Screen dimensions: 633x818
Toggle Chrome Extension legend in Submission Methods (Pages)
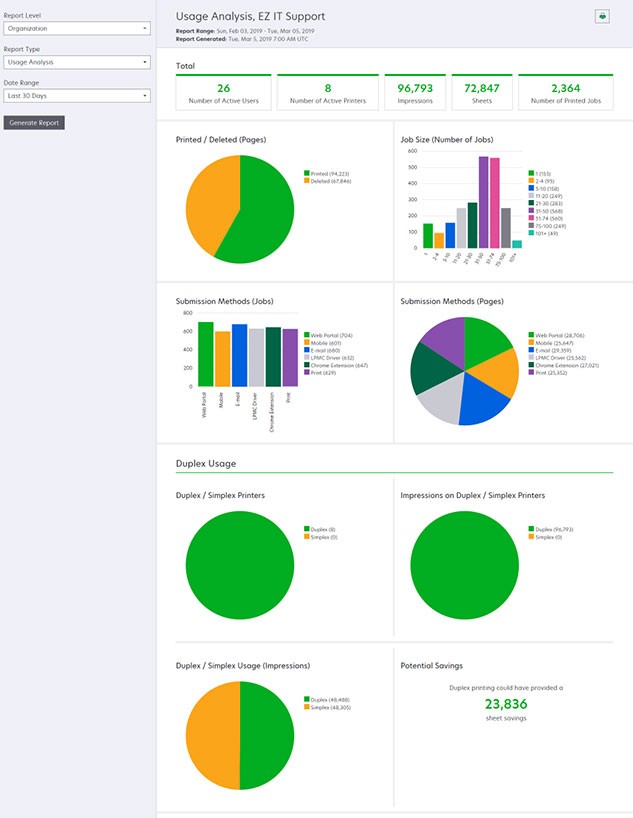pyautogui.click(x=531, y=366)
